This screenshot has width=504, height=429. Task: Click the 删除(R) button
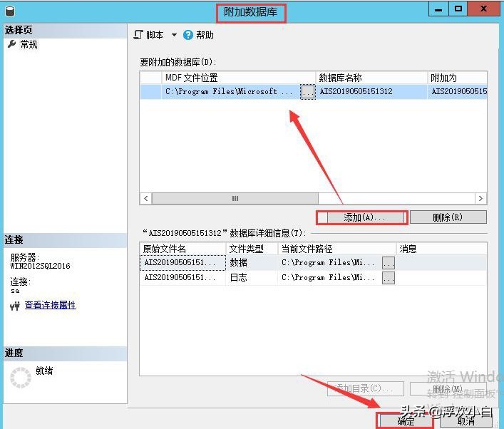point(448,217)
